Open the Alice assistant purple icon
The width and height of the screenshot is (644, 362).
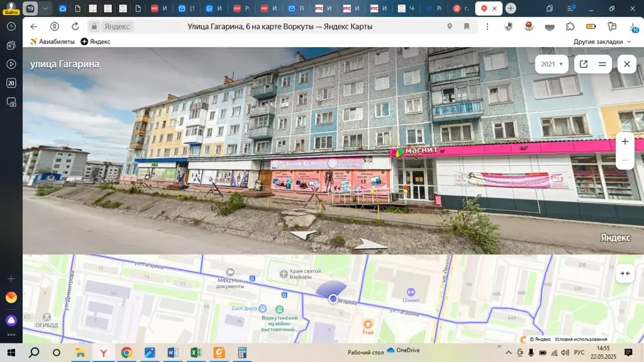(11, 320)
